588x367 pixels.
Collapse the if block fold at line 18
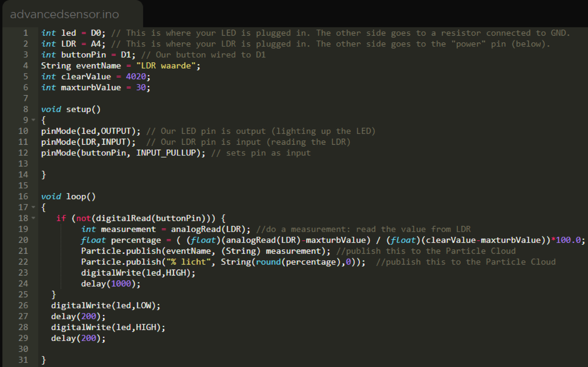coord(33,218)
